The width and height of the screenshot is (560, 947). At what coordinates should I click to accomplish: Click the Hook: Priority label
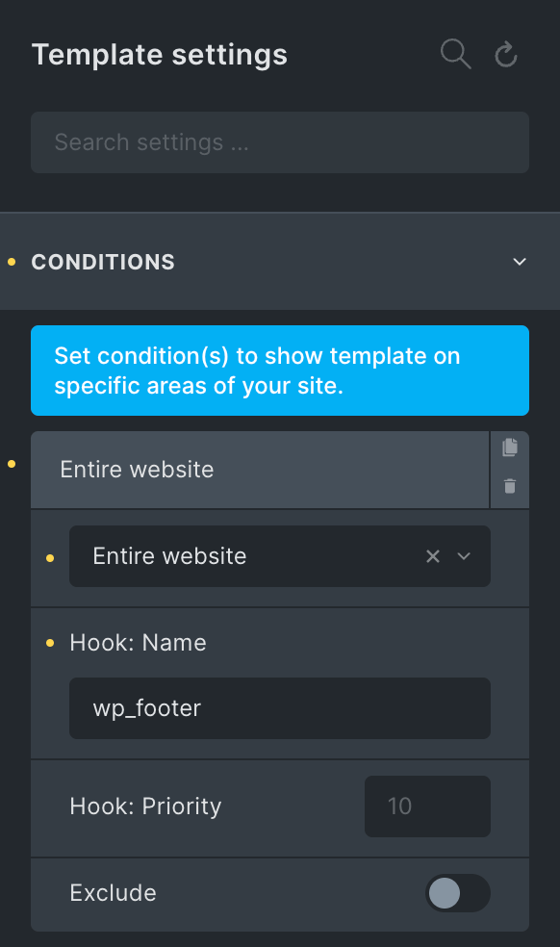(x=145, y=806)
